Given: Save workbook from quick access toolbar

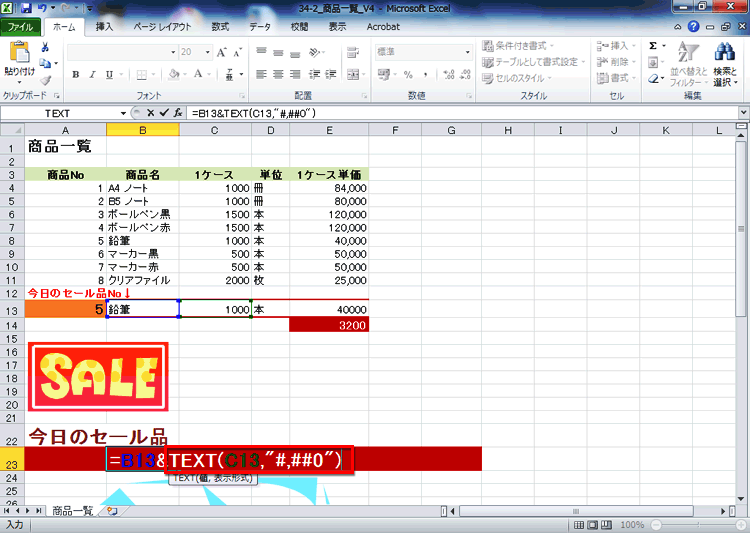Looking at the screenshot, I should click(x=26, y=8).
